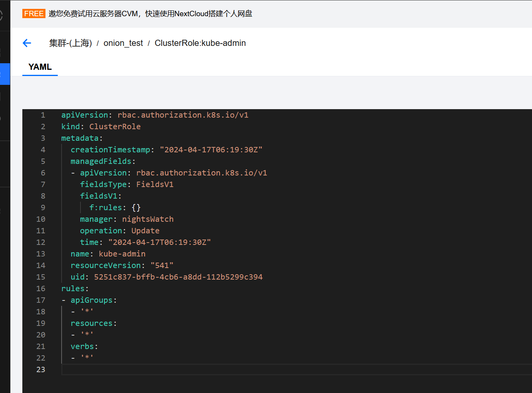Screen dimensions: 532x393
Task: Click the empty braces {} after f:rules
Action: (136, 207)
